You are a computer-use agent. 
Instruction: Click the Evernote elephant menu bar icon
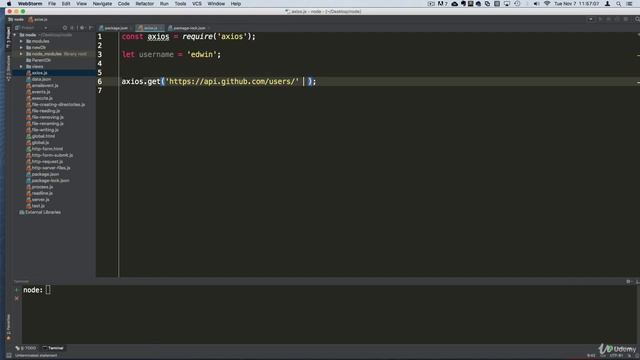tap(463, 4)
